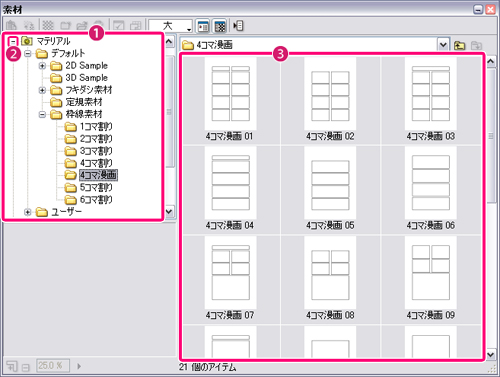Open the thumbnail size 大 dropdown
Screen dimensions: 500x377
pyautogui.click(x=171, y=26)
